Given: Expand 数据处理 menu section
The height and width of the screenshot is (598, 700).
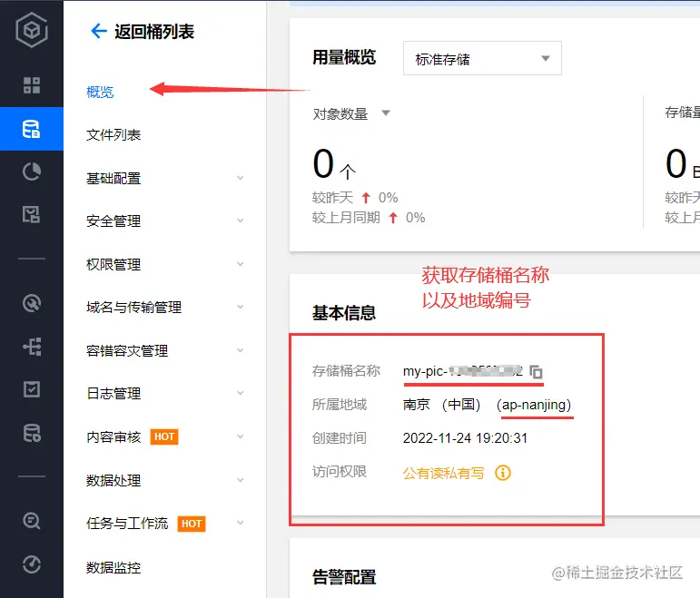Looking at the screenshot, I should click(165, 480).
